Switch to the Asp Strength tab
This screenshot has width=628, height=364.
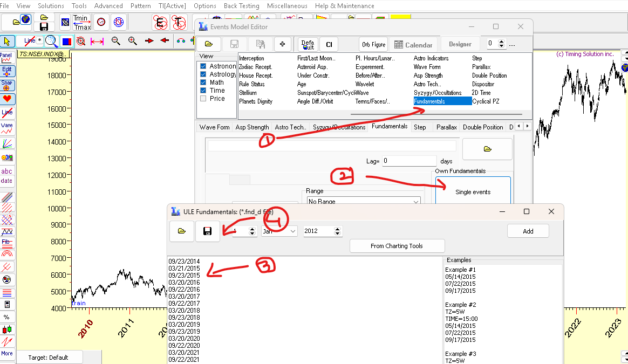click(x=252, y=127)
